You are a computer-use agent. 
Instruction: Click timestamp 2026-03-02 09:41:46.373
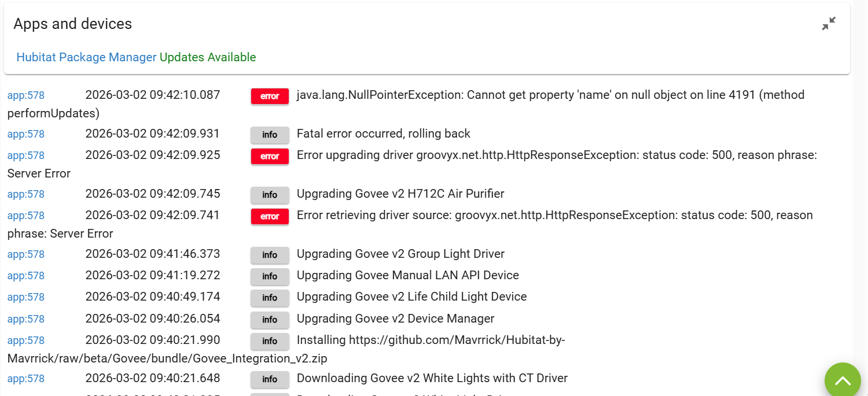pos(153,254)
